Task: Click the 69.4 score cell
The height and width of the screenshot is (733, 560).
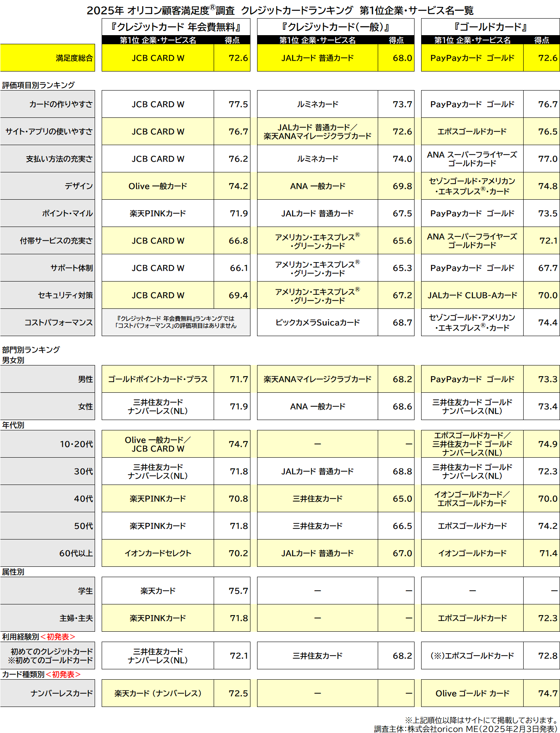Action: click(232, 295)
